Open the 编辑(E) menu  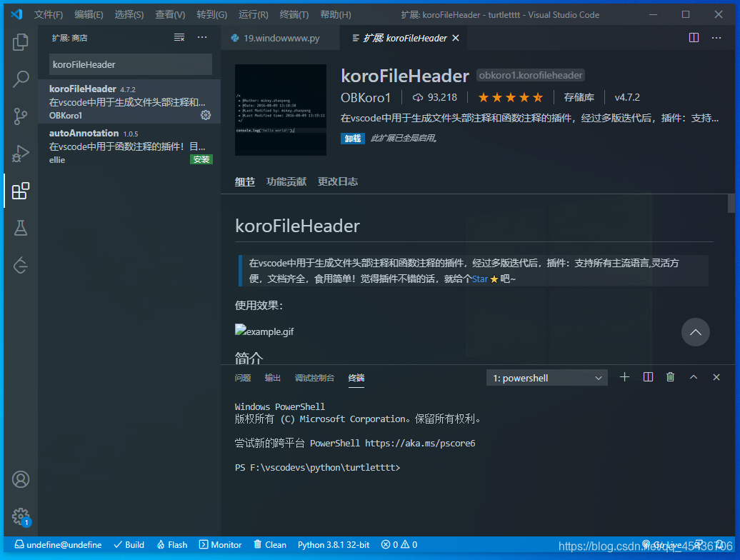[x=89, y=14]
